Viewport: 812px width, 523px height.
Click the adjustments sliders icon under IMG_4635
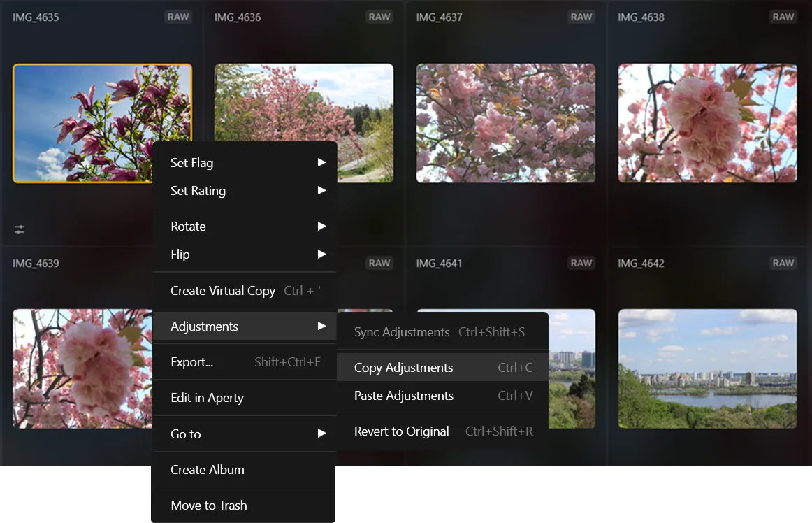coord(19,229)
